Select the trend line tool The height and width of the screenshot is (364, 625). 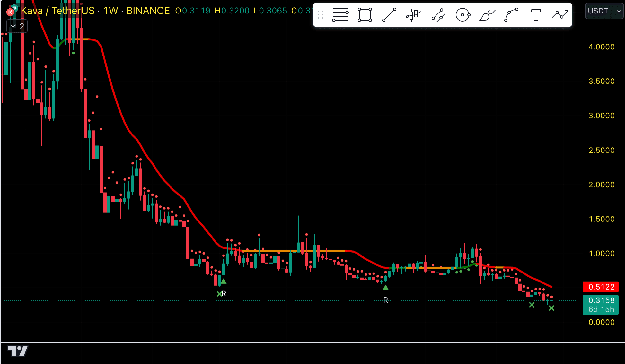tap(389, 15)
